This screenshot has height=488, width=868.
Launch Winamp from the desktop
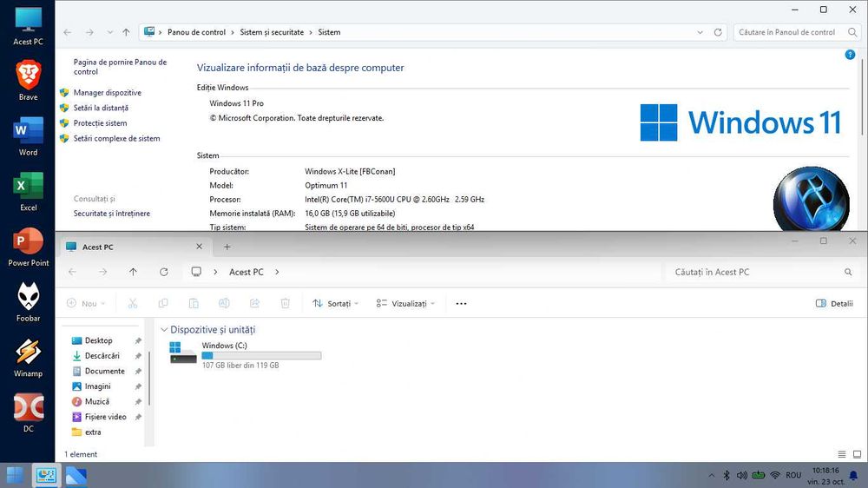tap(29, 358)
